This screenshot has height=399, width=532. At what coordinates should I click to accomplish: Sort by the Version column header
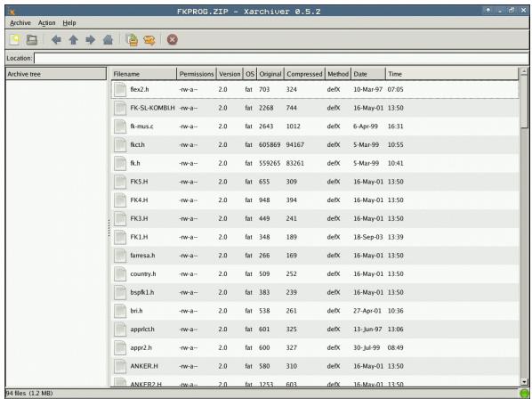(x=230, y=74)
